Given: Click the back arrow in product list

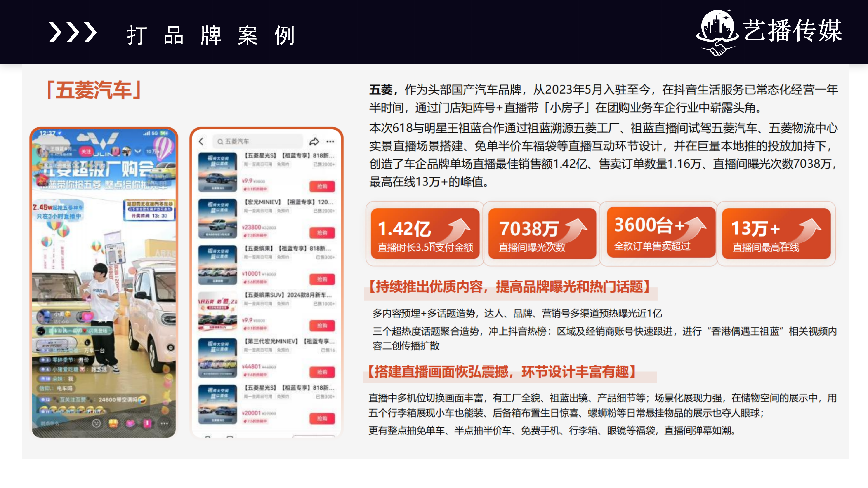Looking at the screenshot, I should [x=201, y=141].
